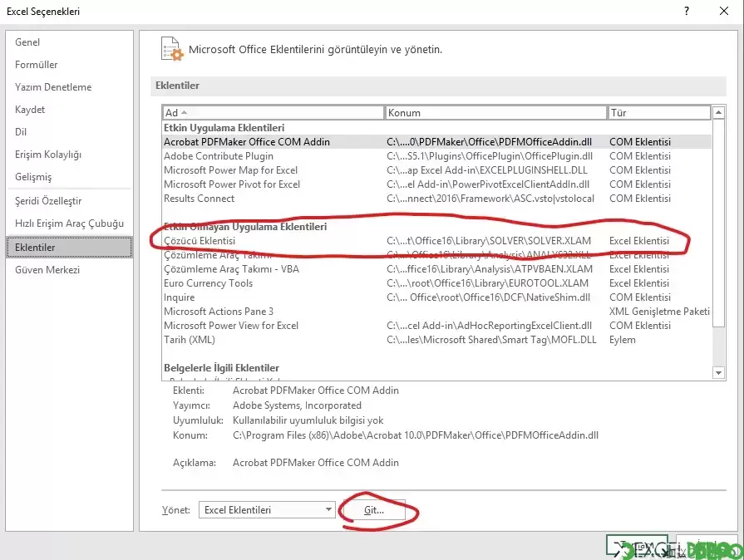Open Hızlı Erişim Araç Çubuğu category
Image resolution: width=744 pixels, height=560 pixels.
point(69,224)
